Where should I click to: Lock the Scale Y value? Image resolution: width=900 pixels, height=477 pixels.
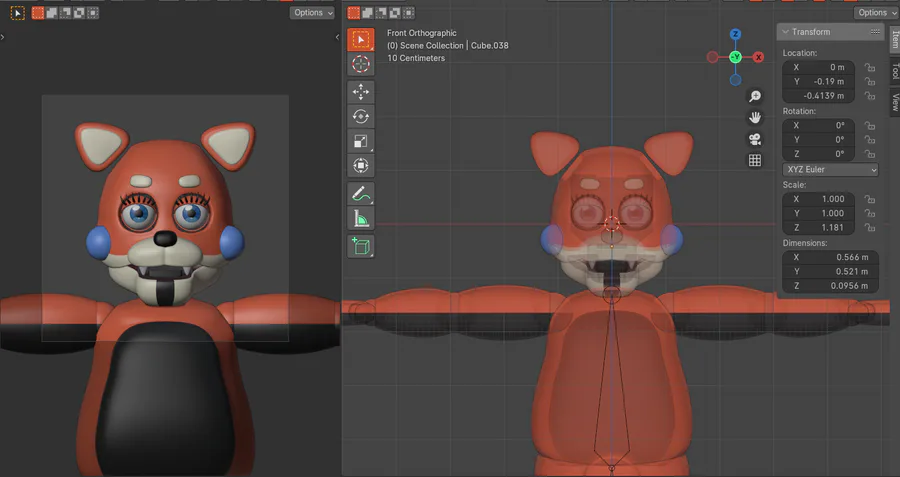click(870, 214)
